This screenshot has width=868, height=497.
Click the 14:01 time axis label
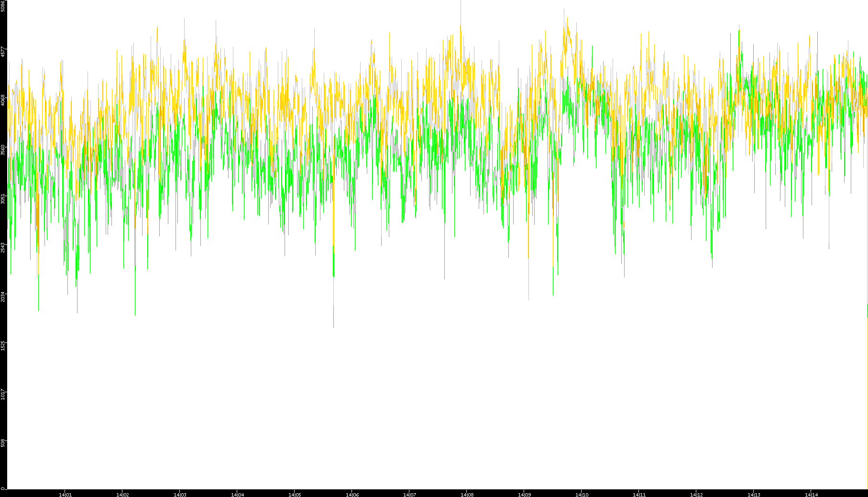click(x=65, y=495)
